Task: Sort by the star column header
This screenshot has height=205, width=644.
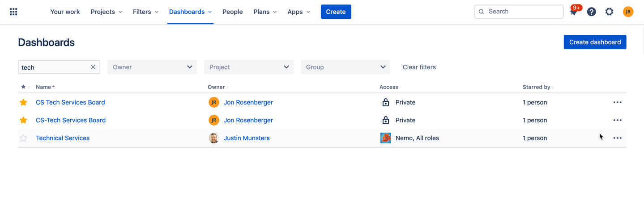Action: click(x=26, y=87)
